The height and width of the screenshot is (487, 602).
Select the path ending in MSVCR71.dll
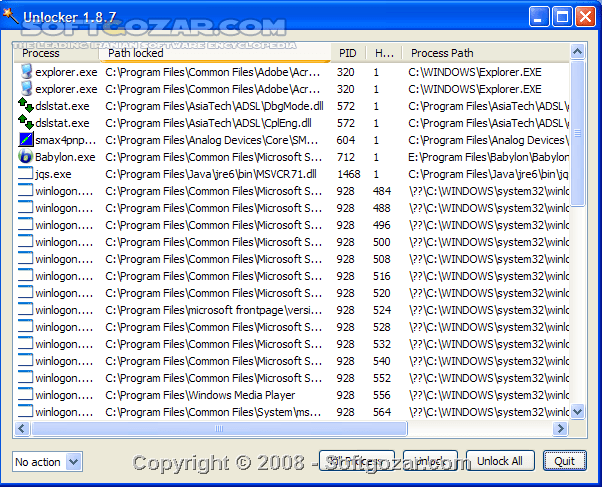point(211,174)
